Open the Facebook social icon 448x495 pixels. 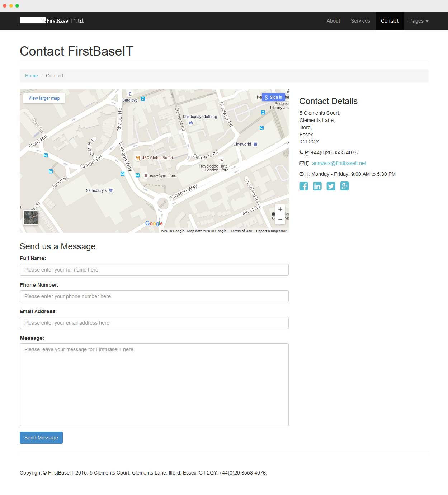click(303, 186)
